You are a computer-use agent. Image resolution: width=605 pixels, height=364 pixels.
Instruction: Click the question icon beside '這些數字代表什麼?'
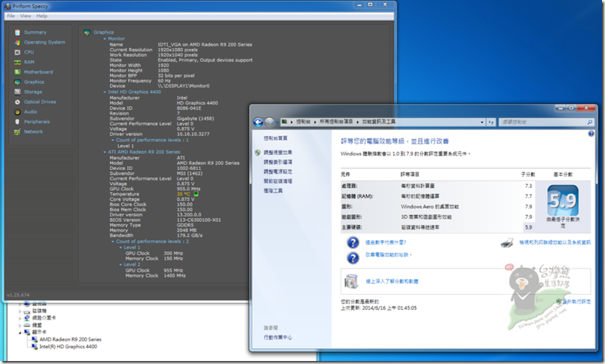(353, 242)
